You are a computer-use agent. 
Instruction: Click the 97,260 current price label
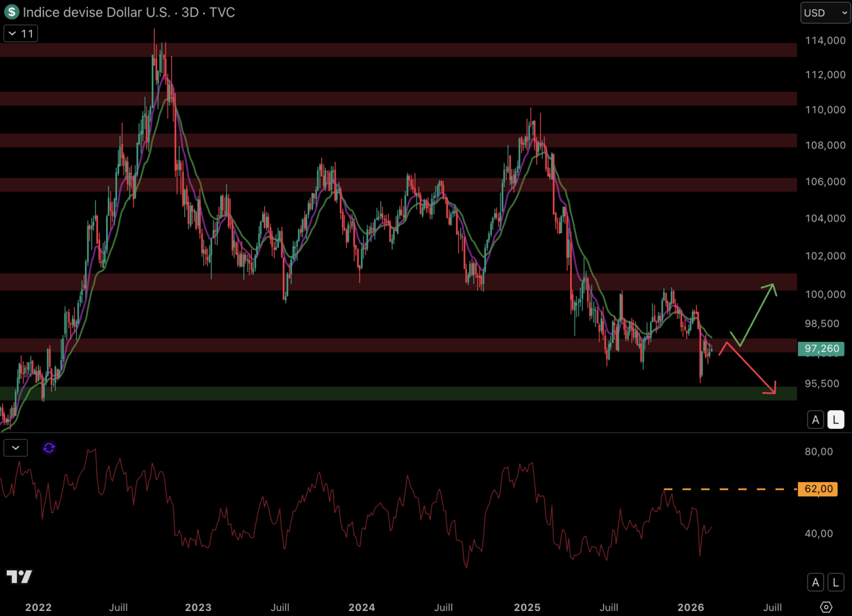821,348
